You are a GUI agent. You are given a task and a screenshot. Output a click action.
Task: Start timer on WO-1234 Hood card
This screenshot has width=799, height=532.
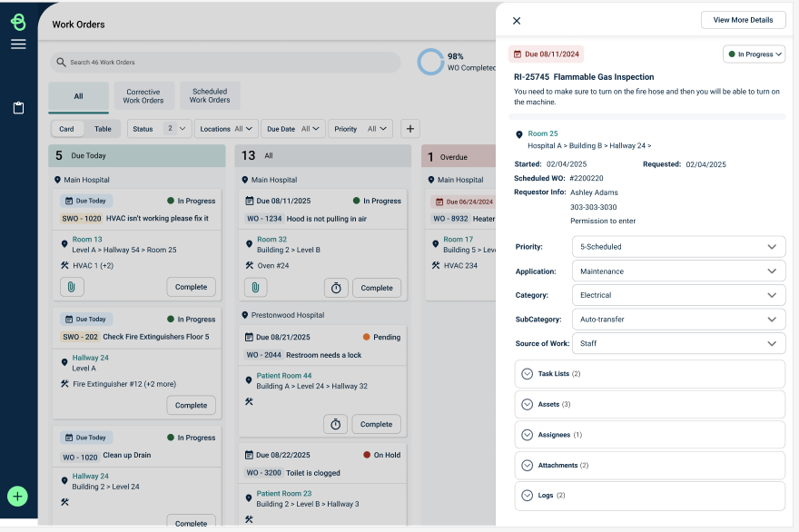[x=336, y=288]
